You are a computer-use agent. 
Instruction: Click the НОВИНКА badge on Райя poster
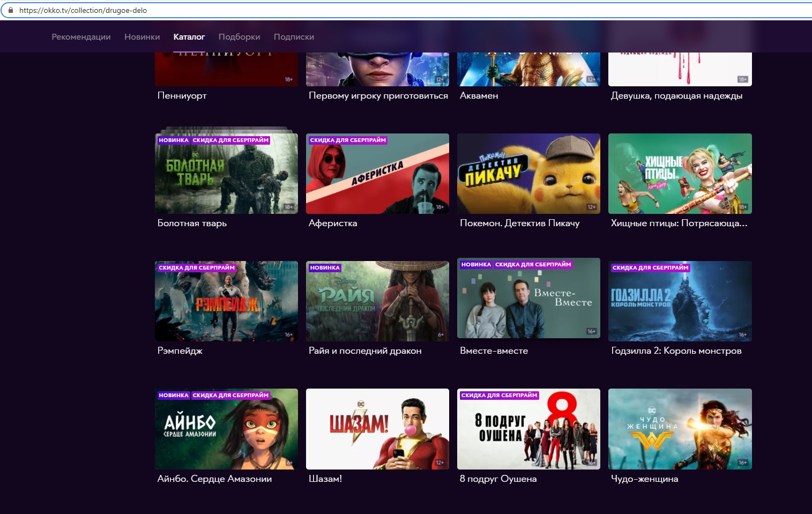click(325, 267)
